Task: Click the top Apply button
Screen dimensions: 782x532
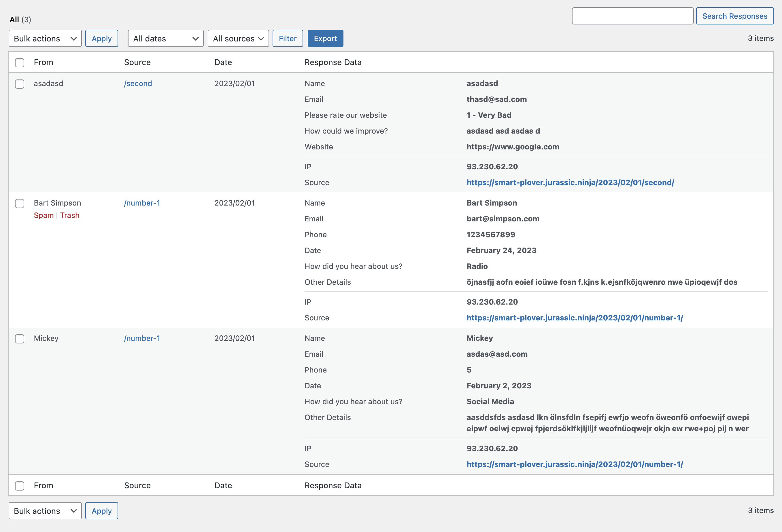Action: click(102, 38)
